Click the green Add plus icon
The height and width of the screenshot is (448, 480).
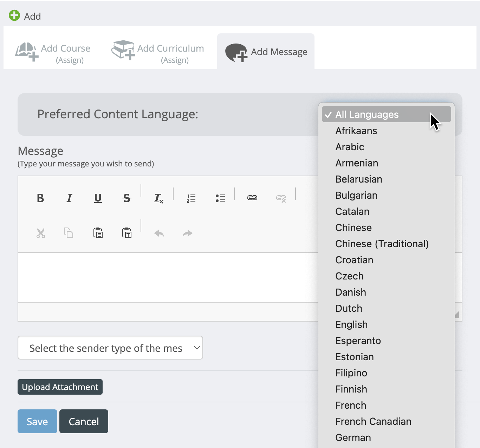pos(14,16)
